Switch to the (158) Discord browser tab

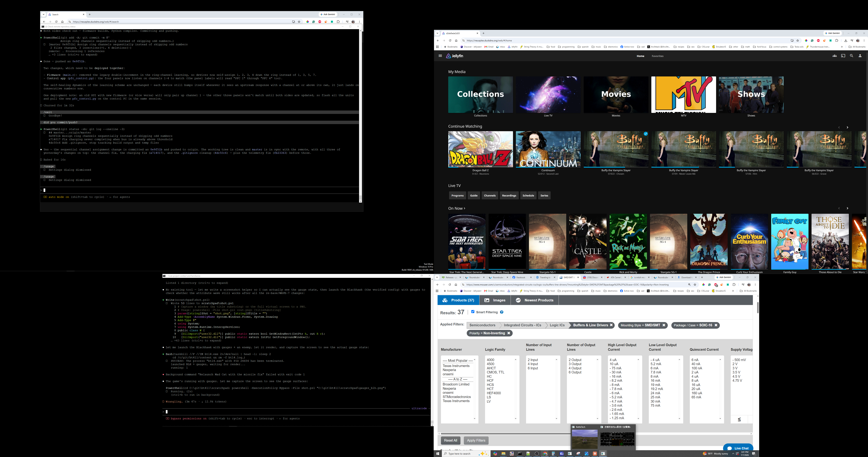pyautogui.click(x=592, y=277)
